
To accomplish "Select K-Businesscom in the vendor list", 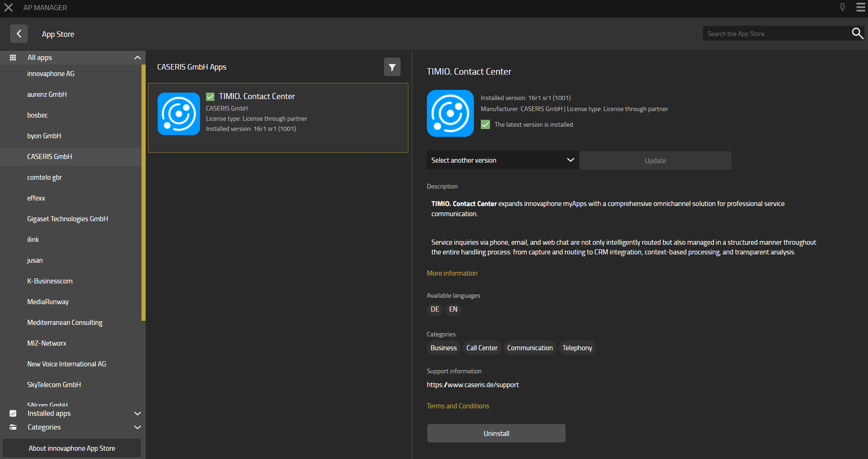I will (71, 281).
